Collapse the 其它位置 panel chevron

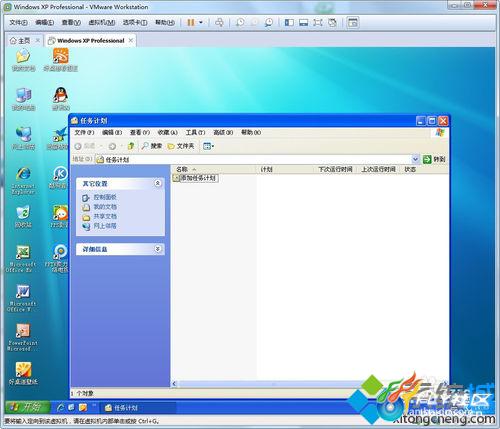point(158,183)
